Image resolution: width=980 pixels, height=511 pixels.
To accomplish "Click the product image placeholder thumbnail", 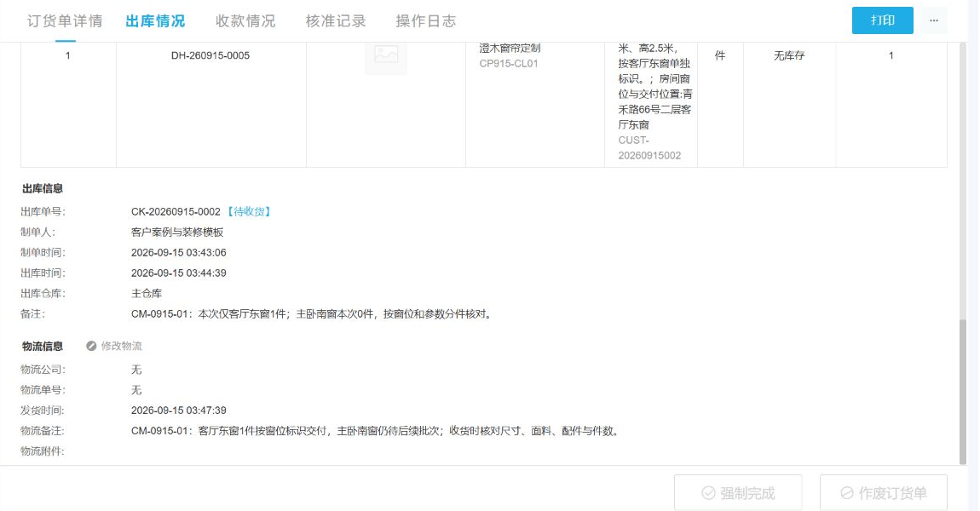I will 386,55.
